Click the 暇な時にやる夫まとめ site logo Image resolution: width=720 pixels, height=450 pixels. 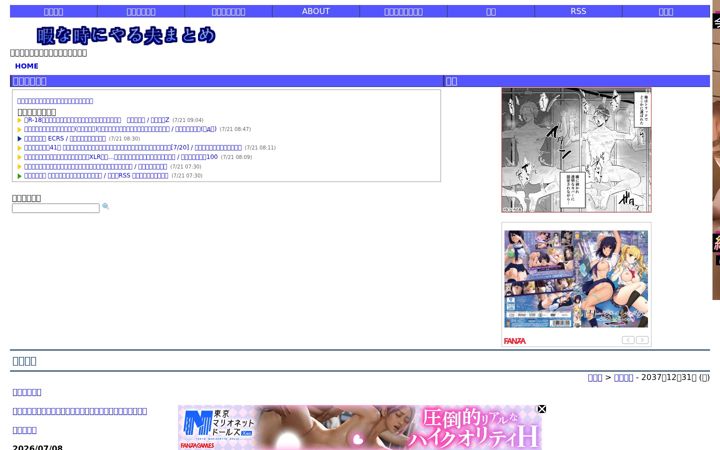click(126, 35)
